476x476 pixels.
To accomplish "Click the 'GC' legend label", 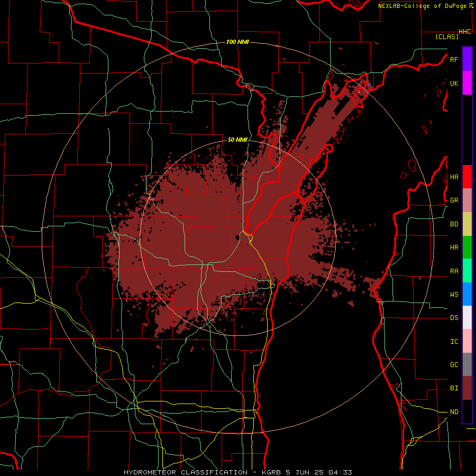I will 454,365.
